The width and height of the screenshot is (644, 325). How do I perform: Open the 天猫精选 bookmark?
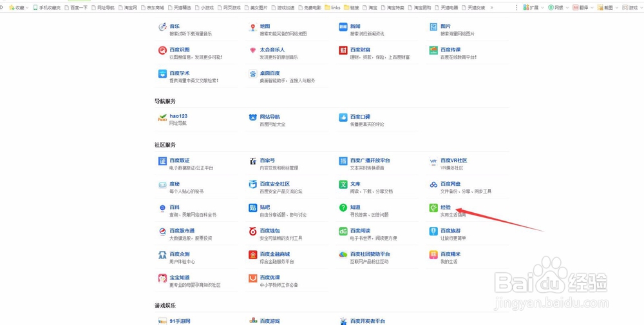180,7
